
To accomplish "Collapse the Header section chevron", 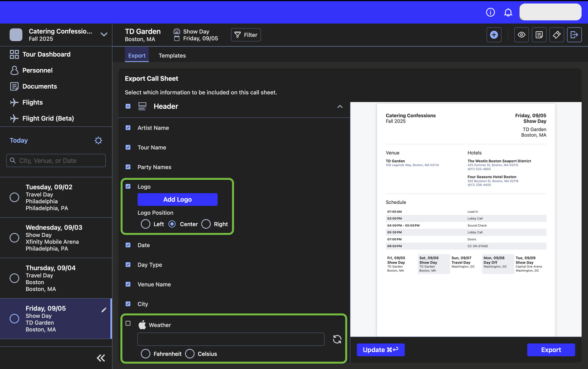I will 340,106.
